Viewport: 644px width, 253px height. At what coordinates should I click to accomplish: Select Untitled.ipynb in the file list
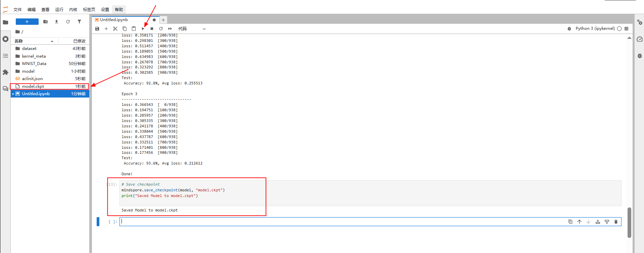pos(50,94)
